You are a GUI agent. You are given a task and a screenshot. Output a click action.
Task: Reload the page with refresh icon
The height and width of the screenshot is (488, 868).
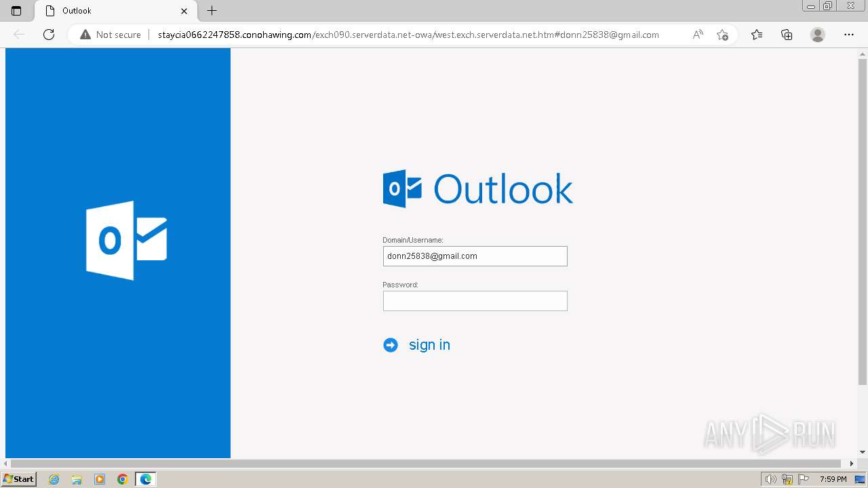click(49, 35)
